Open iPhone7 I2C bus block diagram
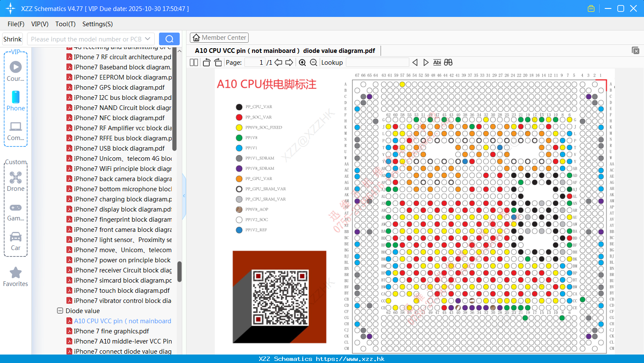This screenshot has width=644, height=363. pos(123,98)
